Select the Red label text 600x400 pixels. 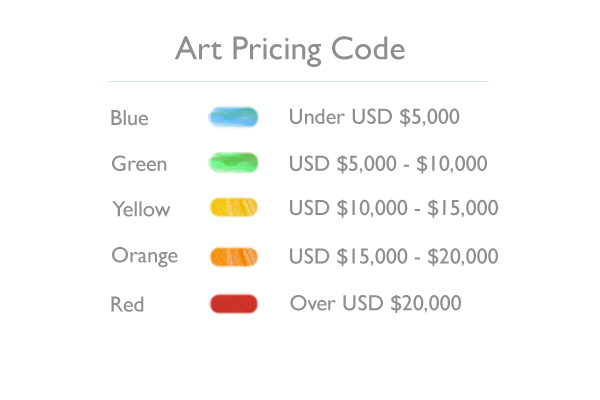tap(127, 304)
